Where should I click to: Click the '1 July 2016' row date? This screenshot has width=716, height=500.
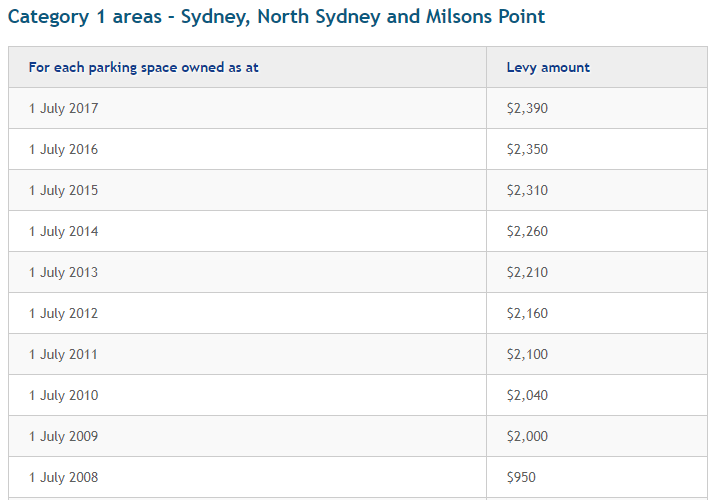(x=64, y=149)
